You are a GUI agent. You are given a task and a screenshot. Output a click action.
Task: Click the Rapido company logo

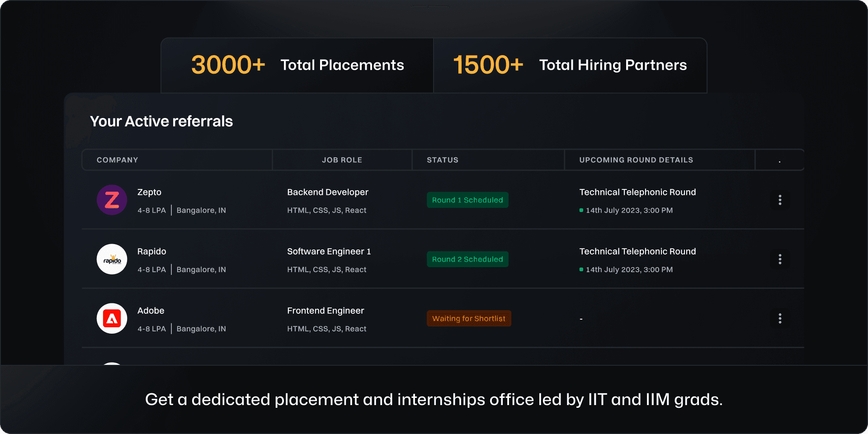point(112,259)
